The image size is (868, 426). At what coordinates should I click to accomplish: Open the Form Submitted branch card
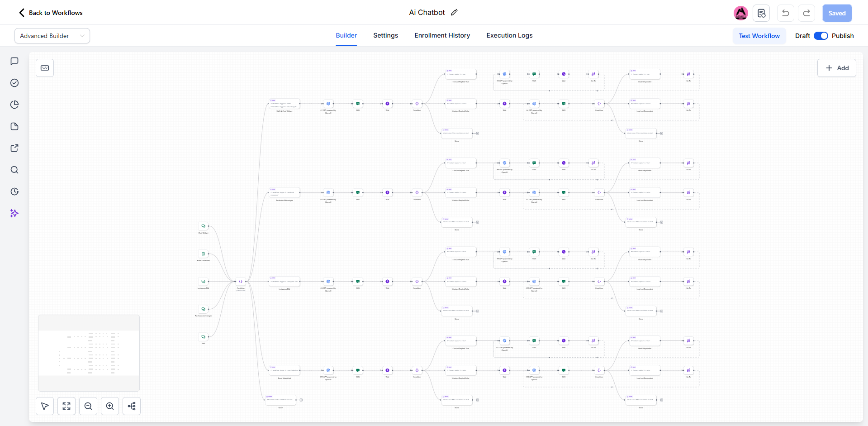(x=285, y=370)
